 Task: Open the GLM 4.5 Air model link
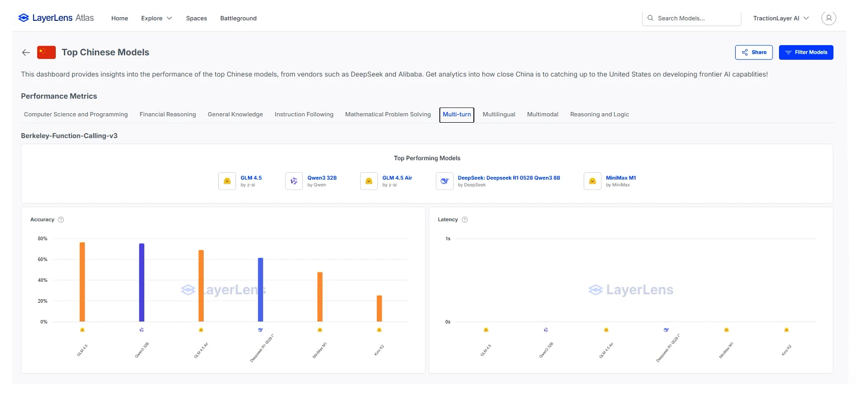pyautogui.click(x=397, y=178)
